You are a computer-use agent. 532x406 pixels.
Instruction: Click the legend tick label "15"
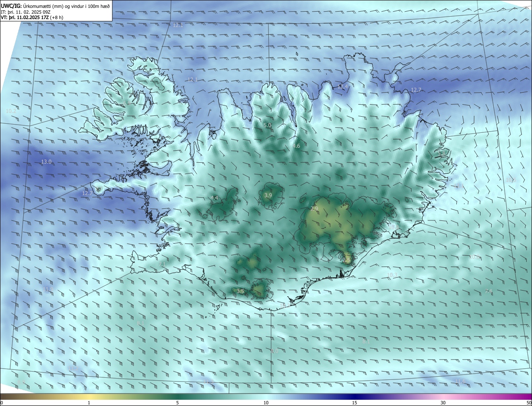coord(355,403)
